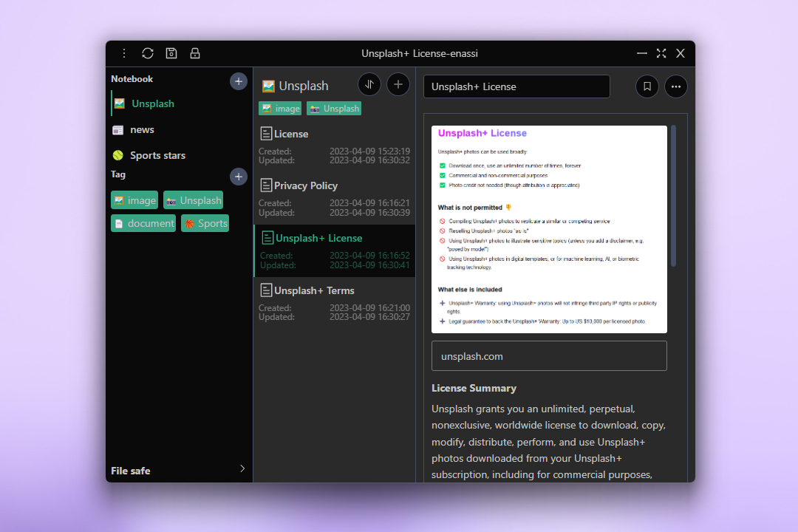The width and height of the screenshot is (798, 532).
Task: Click the Tag section label
Action: point(118,174)
